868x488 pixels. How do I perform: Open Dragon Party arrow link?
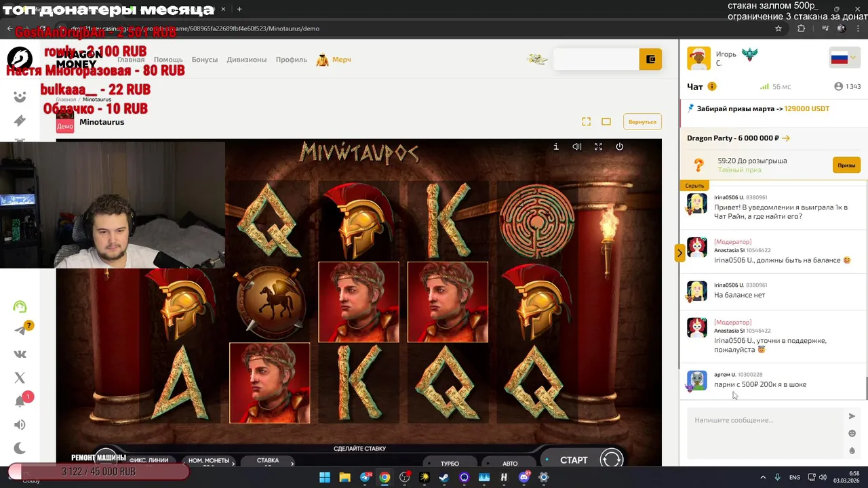[786, 138]
